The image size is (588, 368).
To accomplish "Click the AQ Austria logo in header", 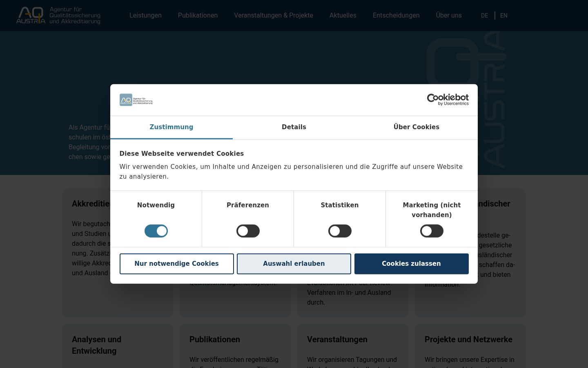I will pos(58,16).
